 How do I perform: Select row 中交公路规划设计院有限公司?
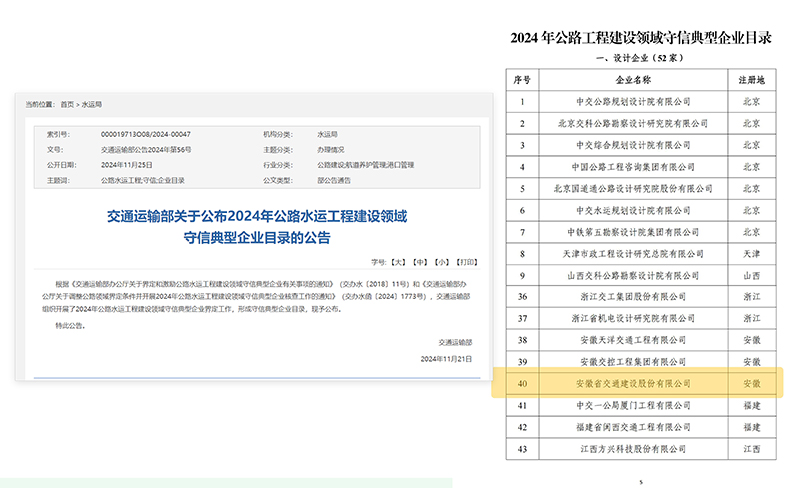(632, 101)
